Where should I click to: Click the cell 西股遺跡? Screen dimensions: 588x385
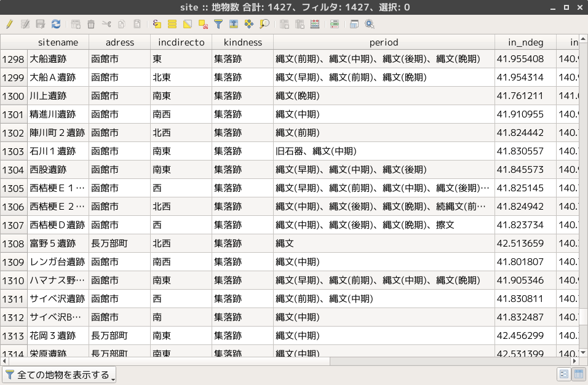[x=58, y=170]
